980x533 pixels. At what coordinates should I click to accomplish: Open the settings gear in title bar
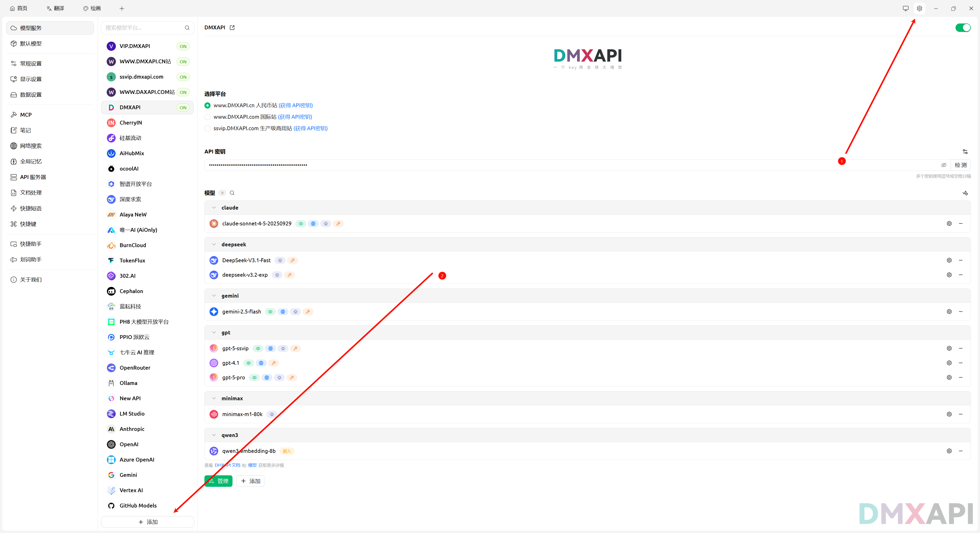919,8
